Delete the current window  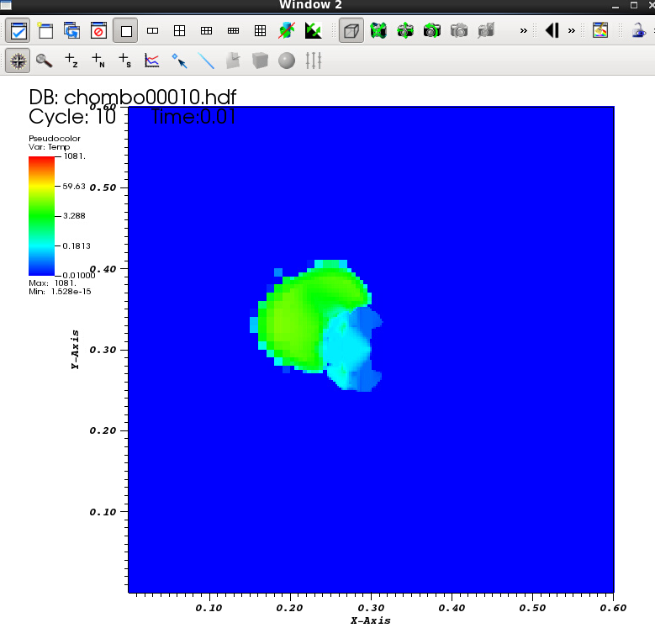point(98,30)
